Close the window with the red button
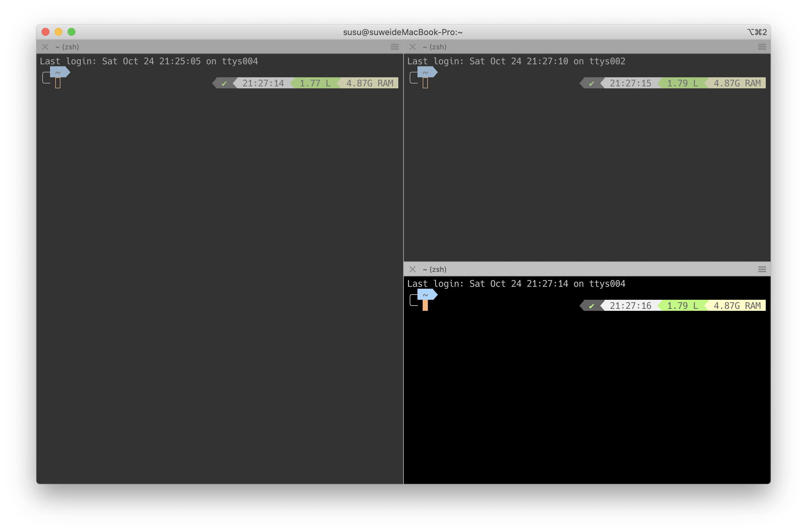807x532 pixels. pyautogui.click(x=45, y=32)
